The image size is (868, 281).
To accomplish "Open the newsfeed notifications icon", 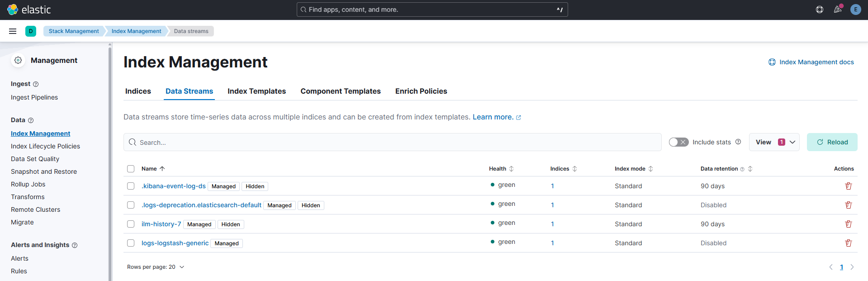I will (x=837, y=10).
